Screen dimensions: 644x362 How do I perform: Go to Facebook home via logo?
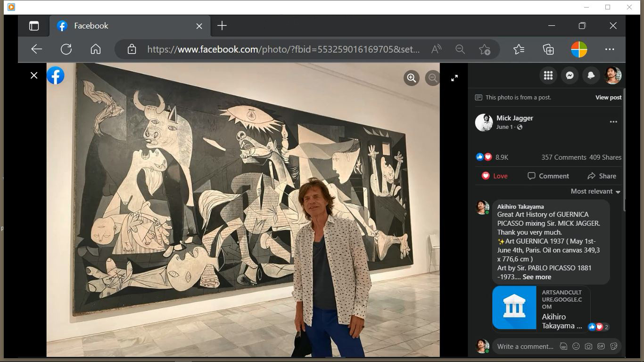[x=55, y=75]
